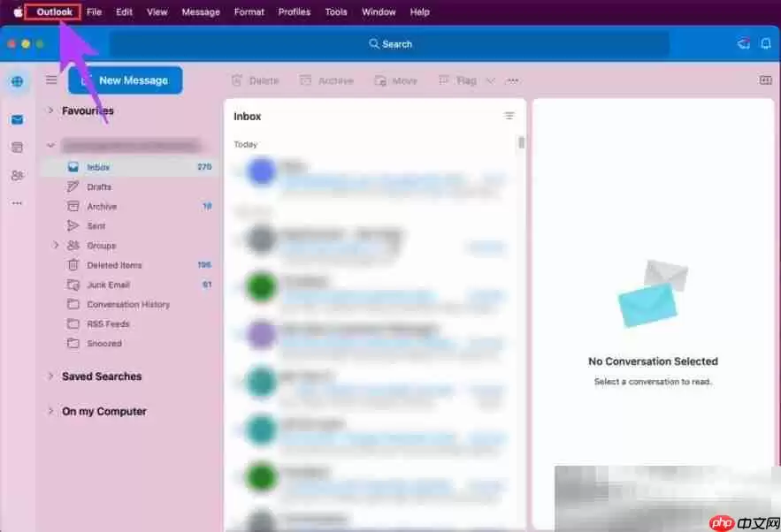Toggle the hamburger sidebar menu

(x=51, y=80)
